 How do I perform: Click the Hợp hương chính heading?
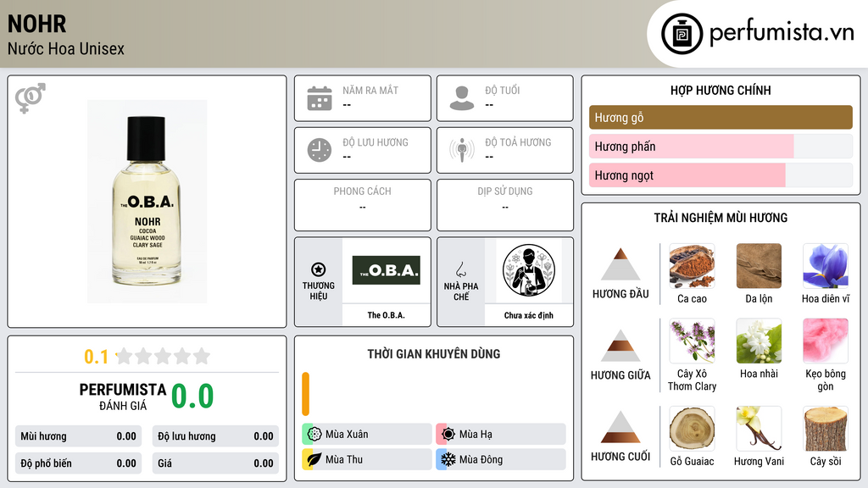click(721, 90)
